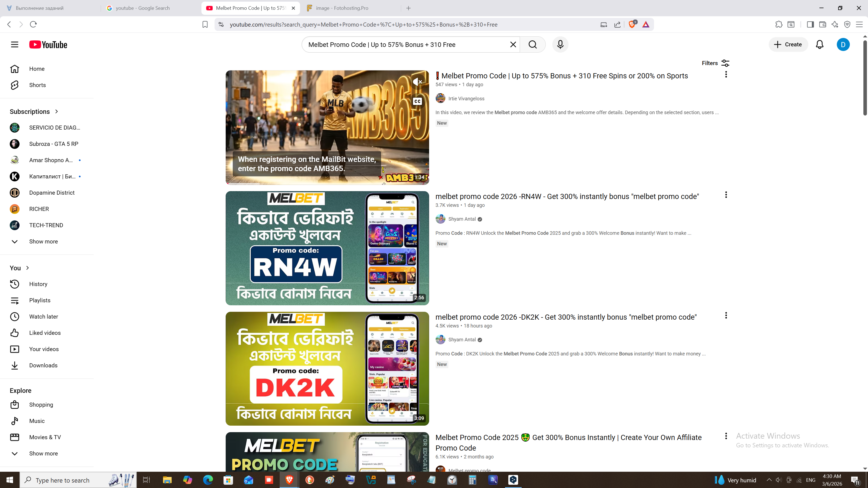Open the YouTube hamburger guide menu

[x=14, y=44]
